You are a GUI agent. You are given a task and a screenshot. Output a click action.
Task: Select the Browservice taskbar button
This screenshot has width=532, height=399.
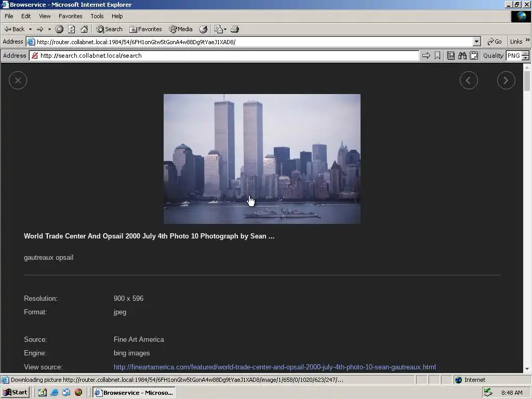click(134, 393)
